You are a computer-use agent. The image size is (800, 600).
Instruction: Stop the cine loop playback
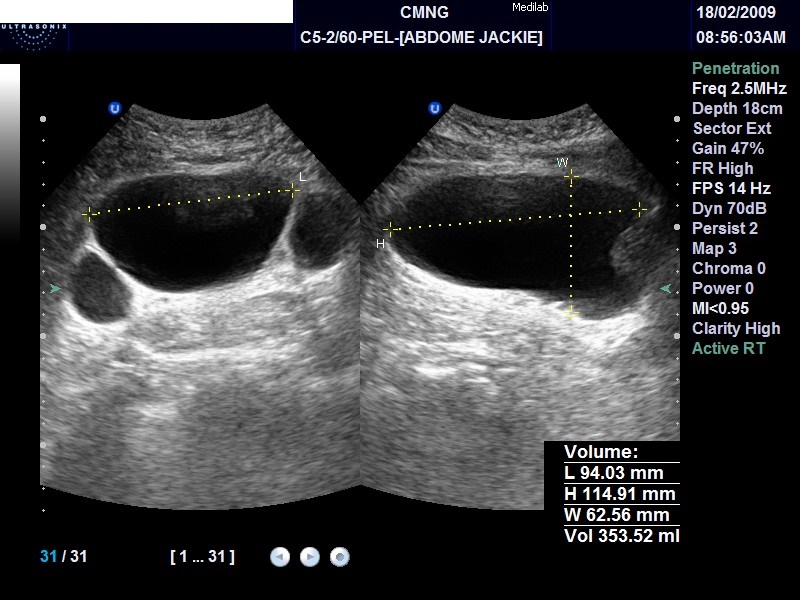coord(340,557)
